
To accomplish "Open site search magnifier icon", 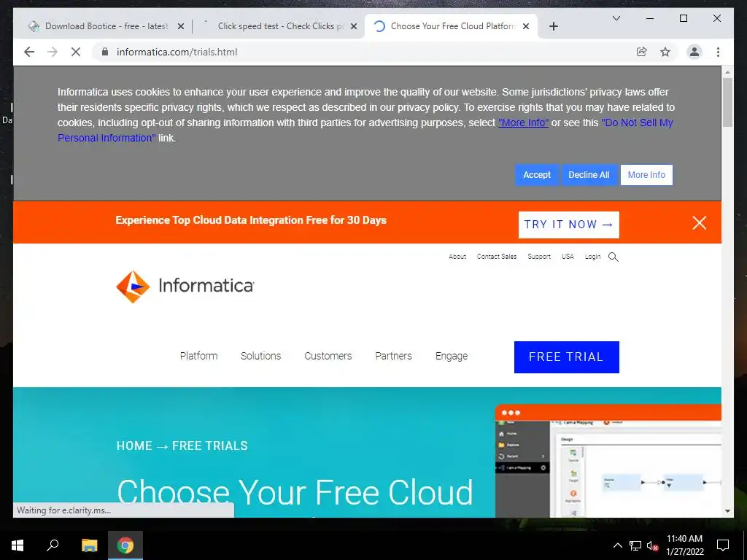I will point(613,257).
